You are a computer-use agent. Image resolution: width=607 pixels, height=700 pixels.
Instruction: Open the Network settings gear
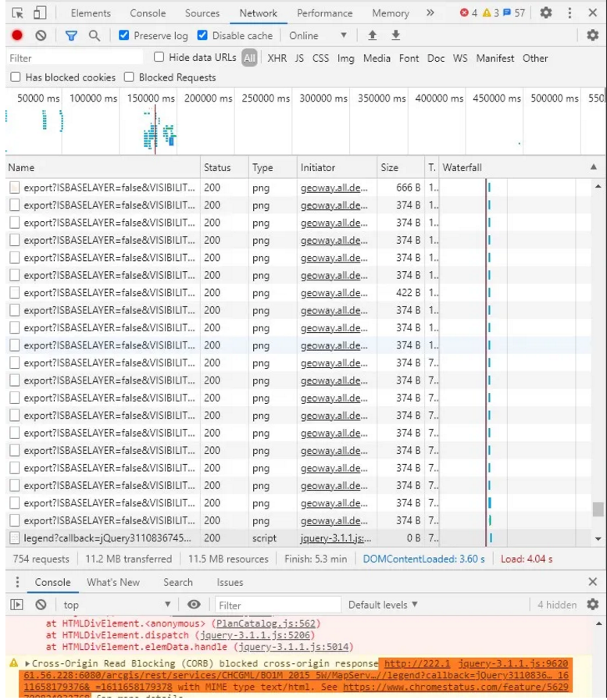click(592, 36)
